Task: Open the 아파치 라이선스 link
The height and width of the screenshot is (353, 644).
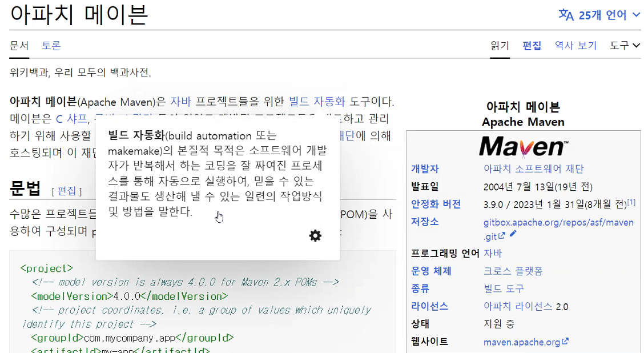Action: point(517,306)
